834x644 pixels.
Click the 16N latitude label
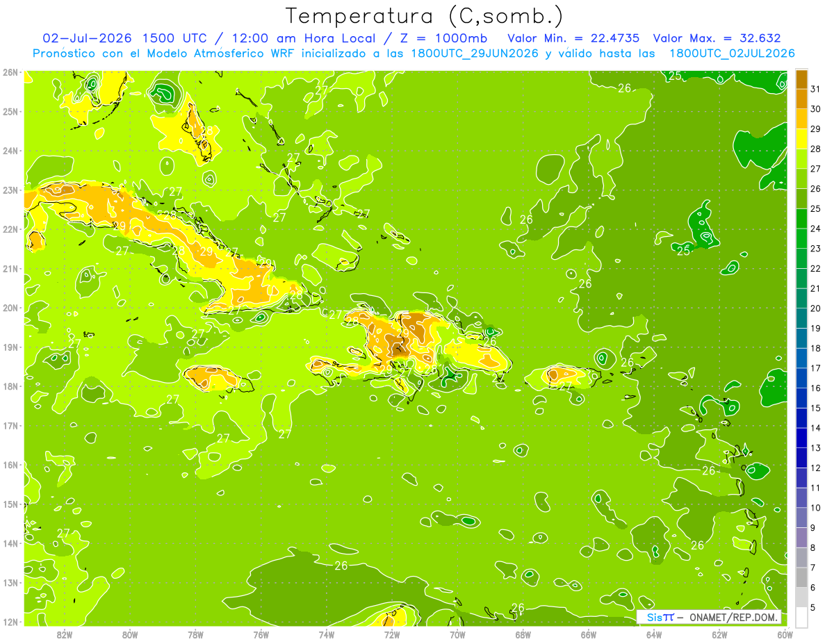click(10, 465)
